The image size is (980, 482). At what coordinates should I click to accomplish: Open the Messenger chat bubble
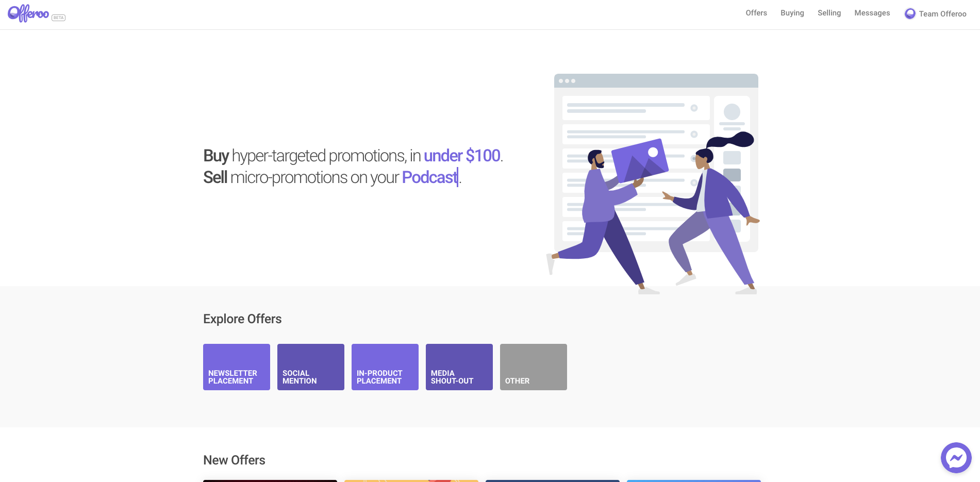956,457
